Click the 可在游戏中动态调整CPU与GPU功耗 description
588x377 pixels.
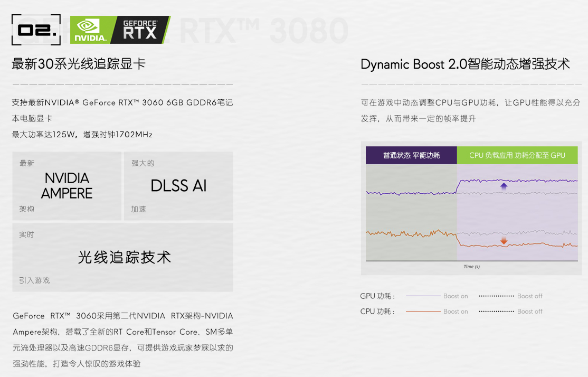coord(471,110)
